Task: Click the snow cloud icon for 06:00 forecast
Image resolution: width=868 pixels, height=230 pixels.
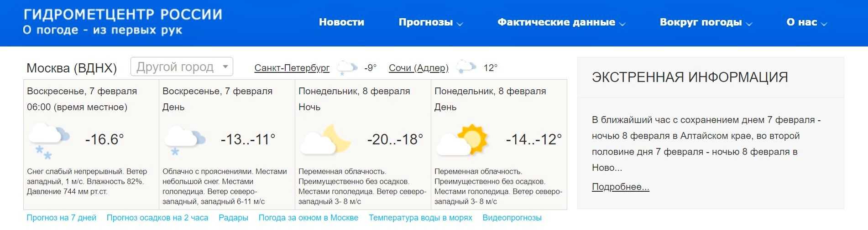Action: coord(48,140)
